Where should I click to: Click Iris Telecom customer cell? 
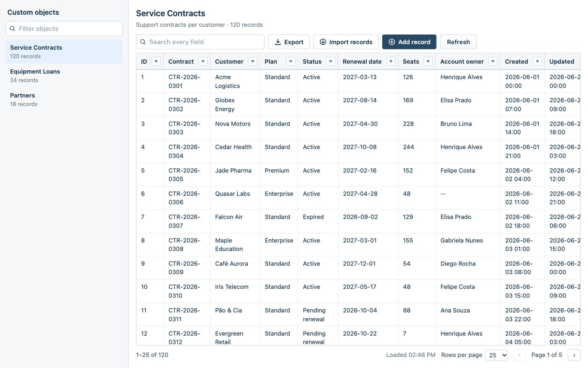(235, 291)
